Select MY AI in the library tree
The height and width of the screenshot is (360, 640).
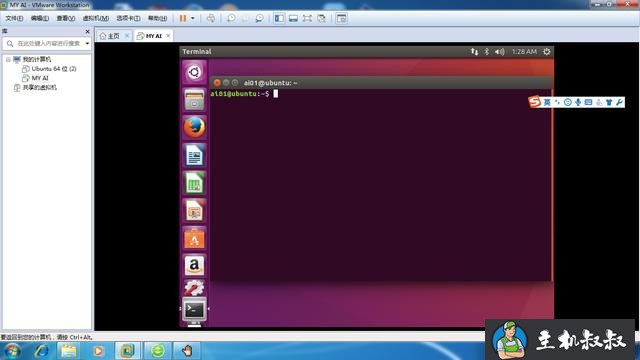(40, 78)
